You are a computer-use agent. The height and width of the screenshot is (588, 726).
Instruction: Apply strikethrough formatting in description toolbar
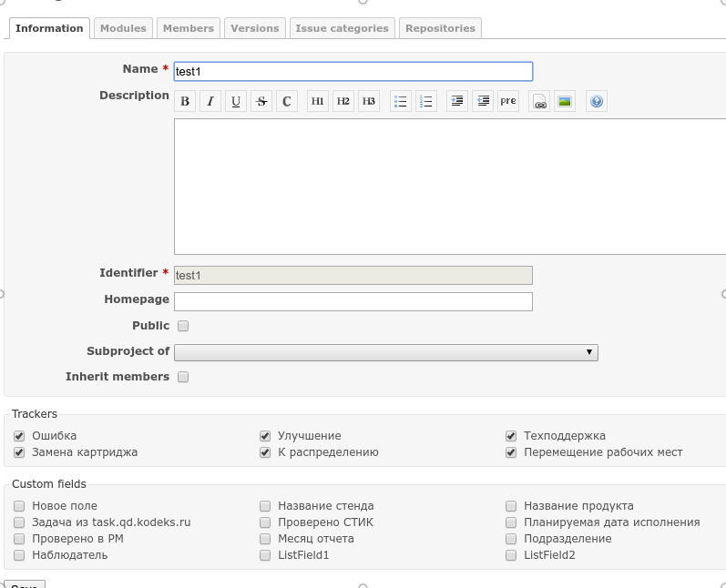tap(261, 101)
